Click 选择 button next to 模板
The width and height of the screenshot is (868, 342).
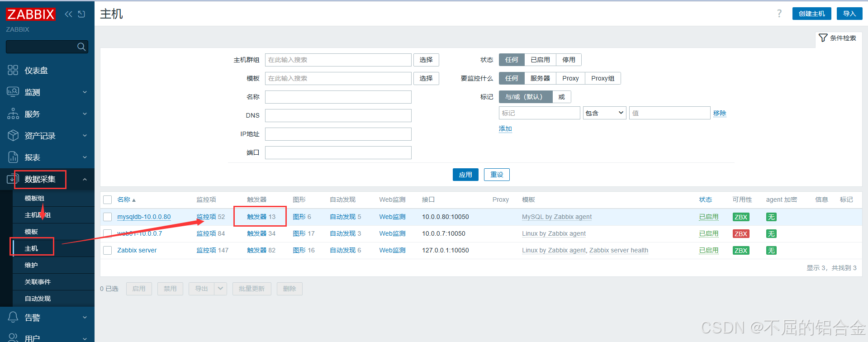[x=426, y=78]
